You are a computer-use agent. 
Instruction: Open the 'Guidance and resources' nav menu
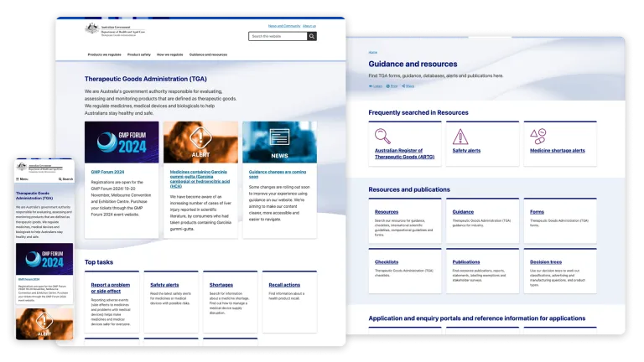208,54
